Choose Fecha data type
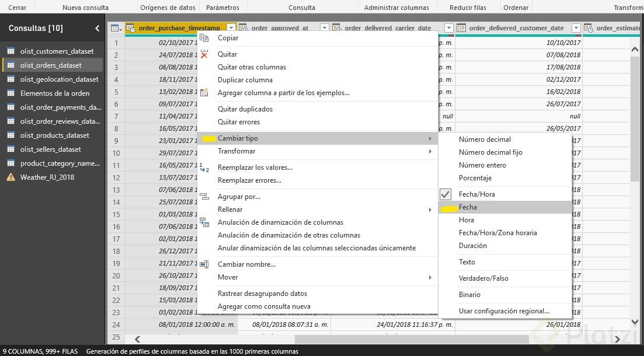 505,207
